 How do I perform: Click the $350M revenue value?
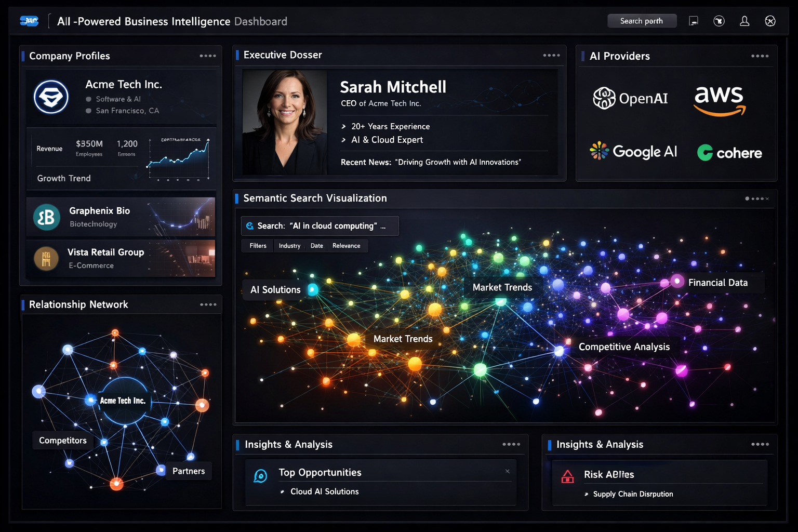89,144
